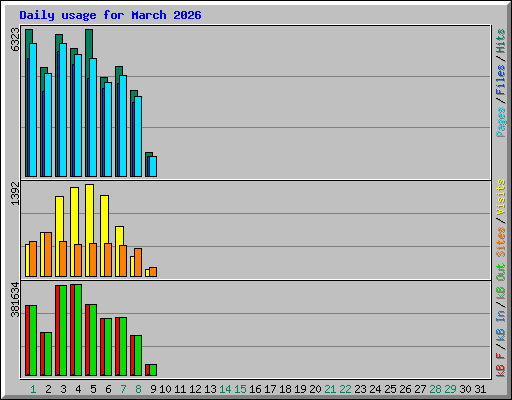Screen dimensions: 512x400
Task: Click the chart title 'Daily usage for March 2026'
Action: 110,15
